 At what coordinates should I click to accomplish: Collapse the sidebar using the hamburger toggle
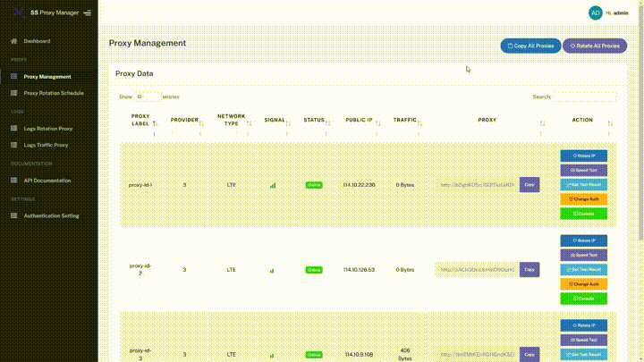click(87, 13)
